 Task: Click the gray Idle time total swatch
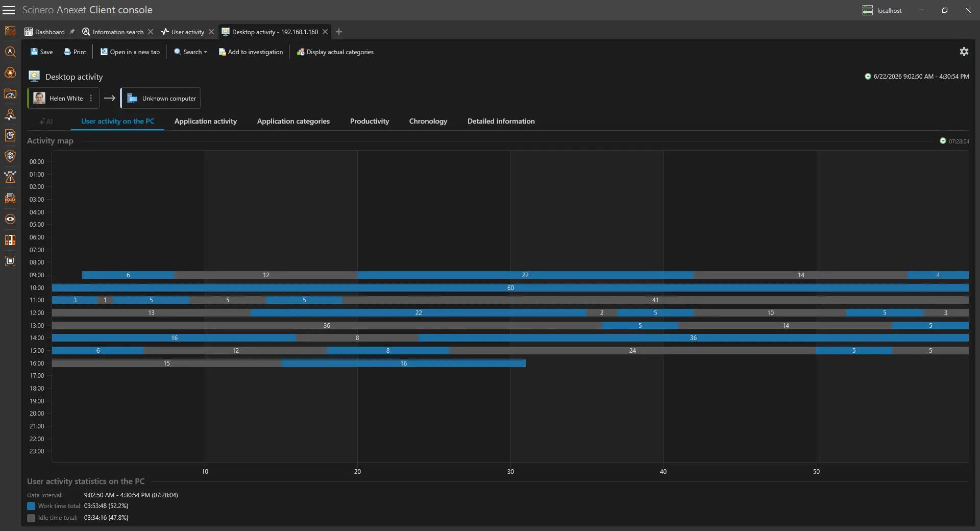(x=31, y=518)
